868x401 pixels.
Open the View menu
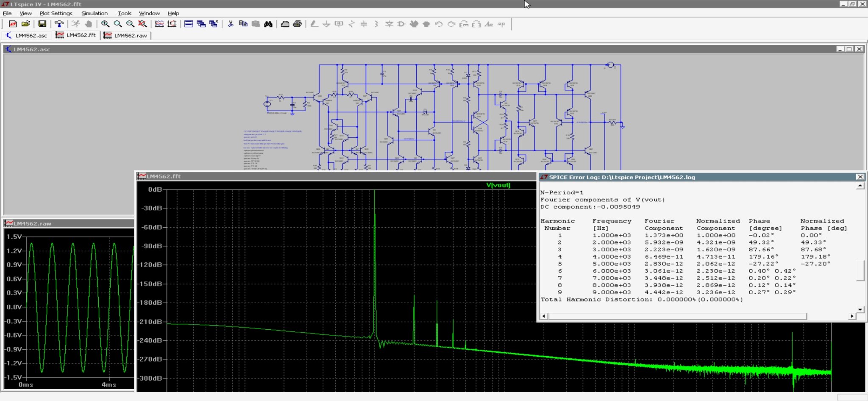(x=25, y=13)
